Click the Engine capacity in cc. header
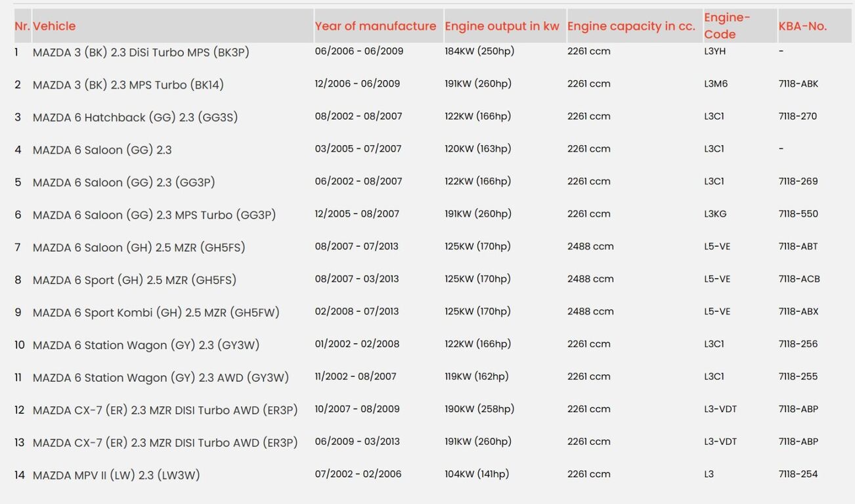The image size is (855, 504). (x=631, y=26)
